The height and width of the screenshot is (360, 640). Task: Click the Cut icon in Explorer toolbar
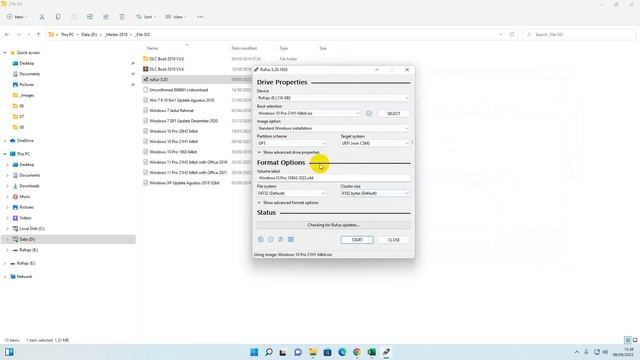pos(42,17)
